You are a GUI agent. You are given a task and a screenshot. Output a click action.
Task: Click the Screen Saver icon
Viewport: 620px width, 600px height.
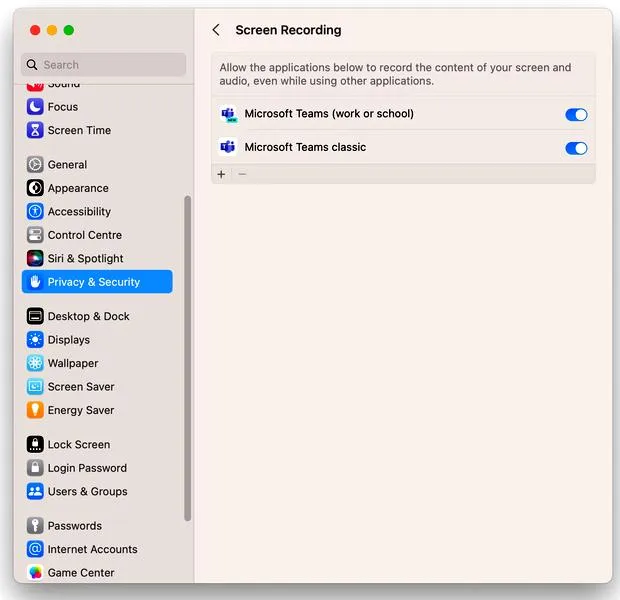point(35,386)
